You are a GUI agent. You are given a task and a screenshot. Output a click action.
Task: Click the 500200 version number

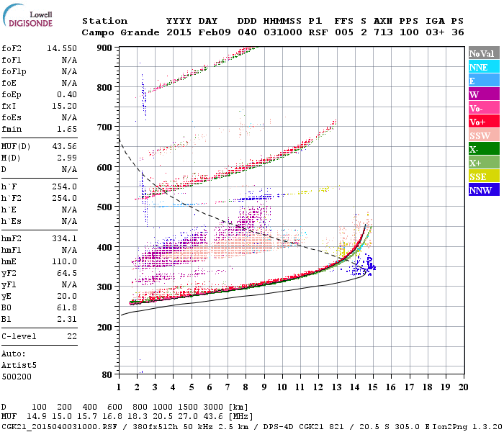17,377
